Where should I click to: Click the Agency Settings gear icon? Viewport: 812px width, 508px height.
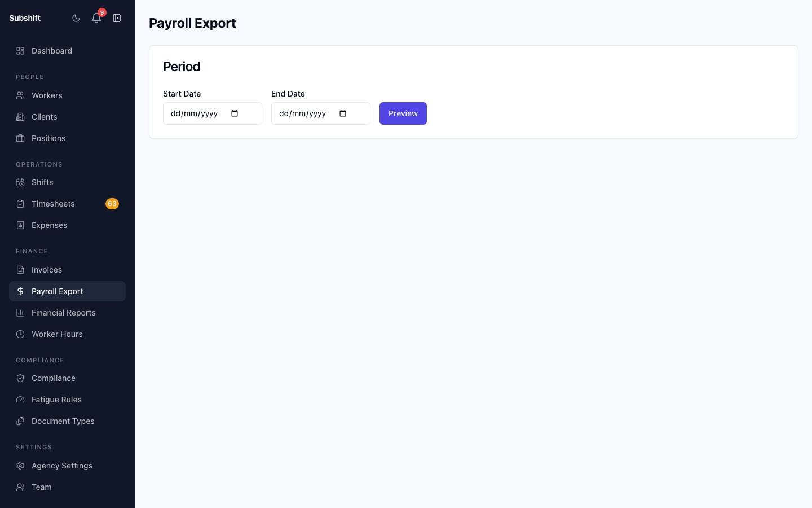pyautogui.click(x=20, y=466)
